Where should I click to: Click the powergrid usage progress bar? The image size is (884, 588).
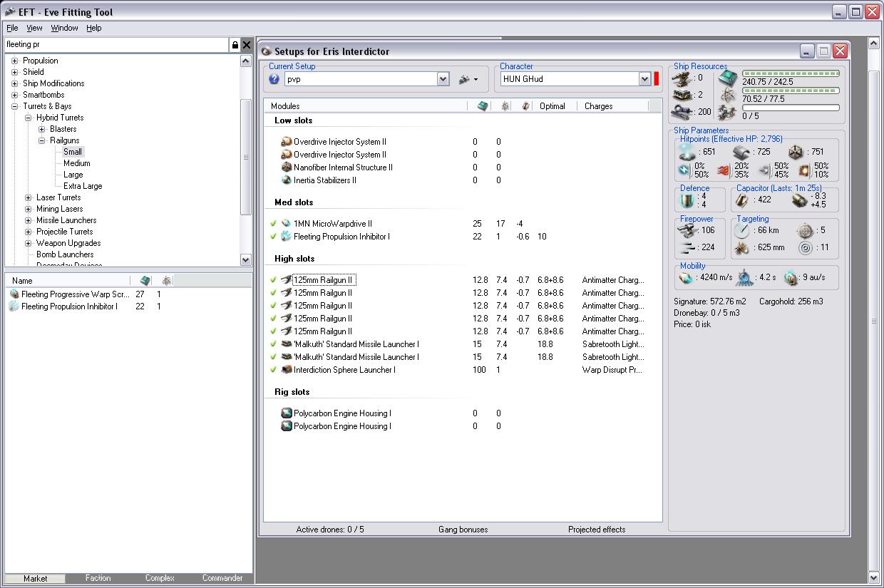tap(791, 91)
